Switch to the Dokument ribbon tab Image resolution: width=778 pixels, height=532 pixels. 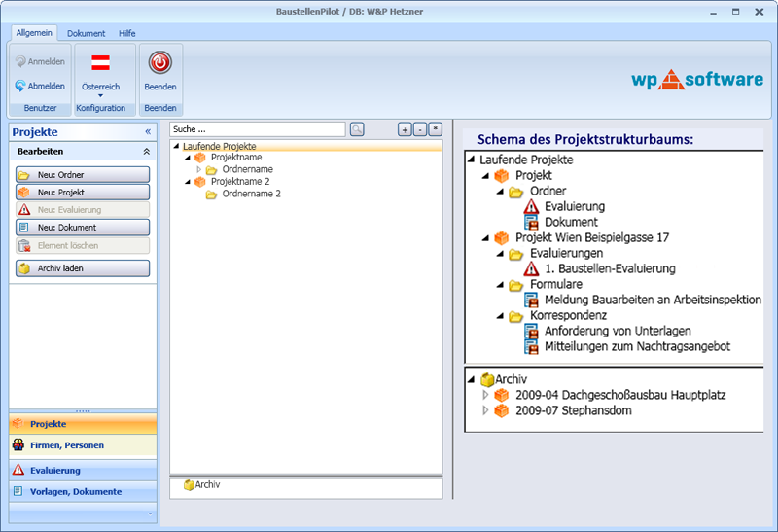[87, 33]
